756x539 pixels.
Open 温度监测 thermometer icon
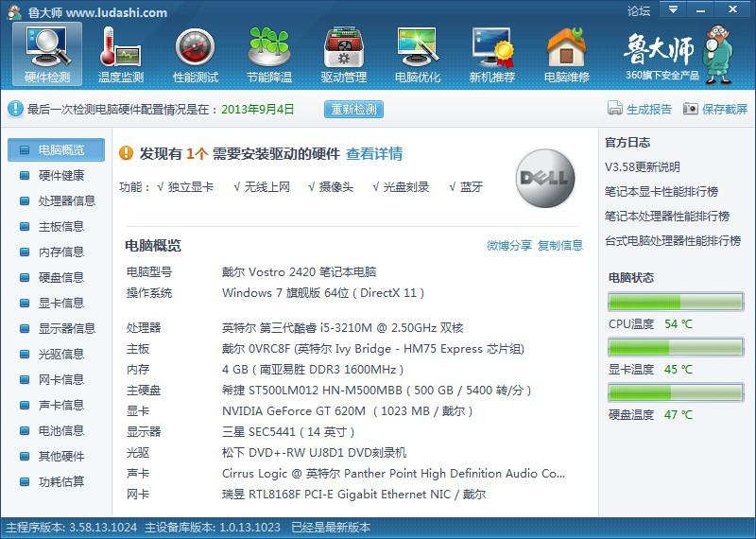coord(121,54)
